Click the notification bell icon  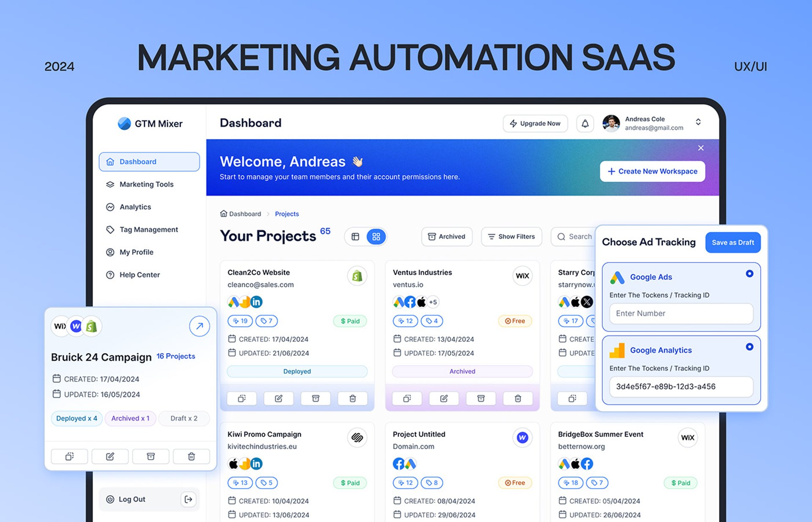tap(585, 124)
